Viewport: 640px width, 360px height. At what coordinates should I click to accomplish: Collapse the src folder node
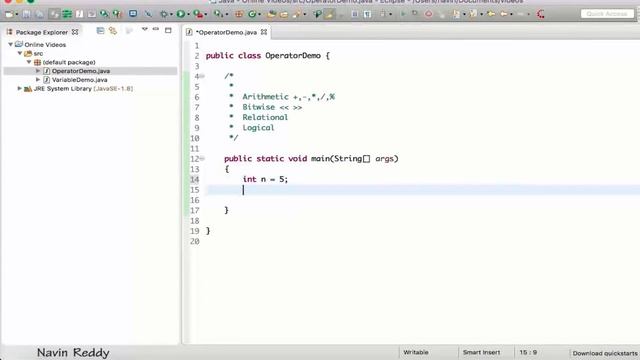pos(20,53)
